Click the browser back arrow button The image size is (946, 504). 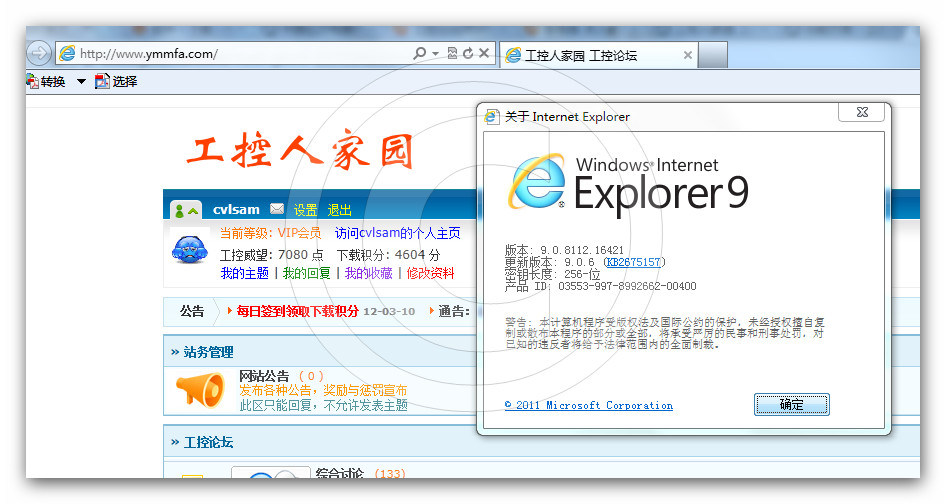[x=39, y=54]
